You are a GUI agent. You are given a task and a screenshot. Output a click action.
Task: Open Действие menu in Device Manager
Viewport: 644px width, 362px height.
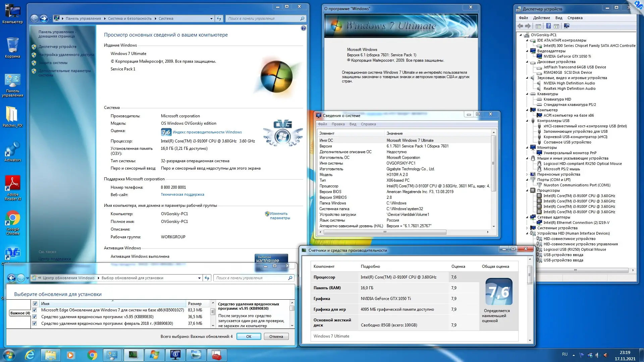point(541,18)
